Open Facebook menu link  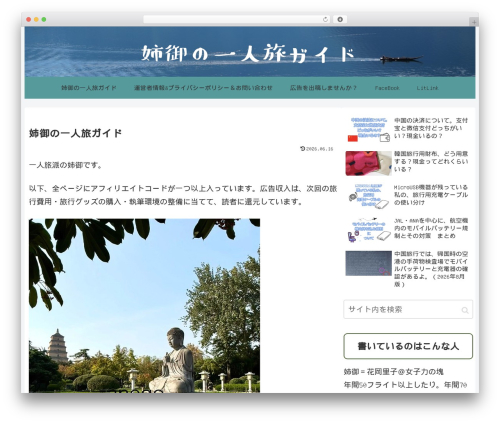(x=387, y=88)
